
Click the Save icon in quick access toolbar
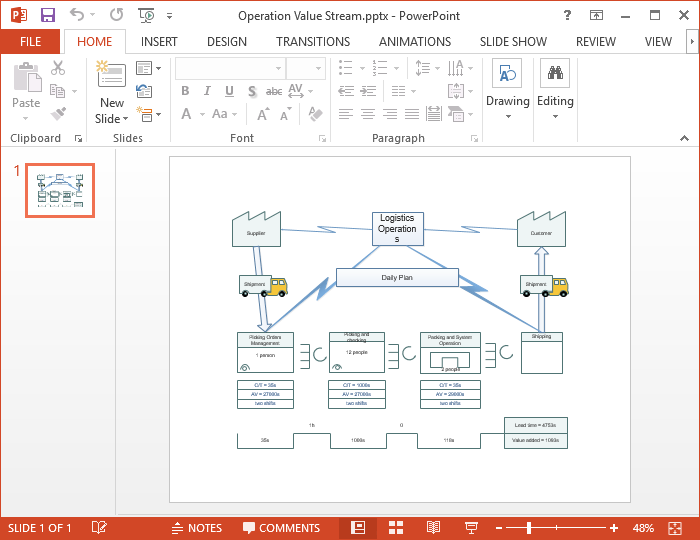[x=48, y=16]
